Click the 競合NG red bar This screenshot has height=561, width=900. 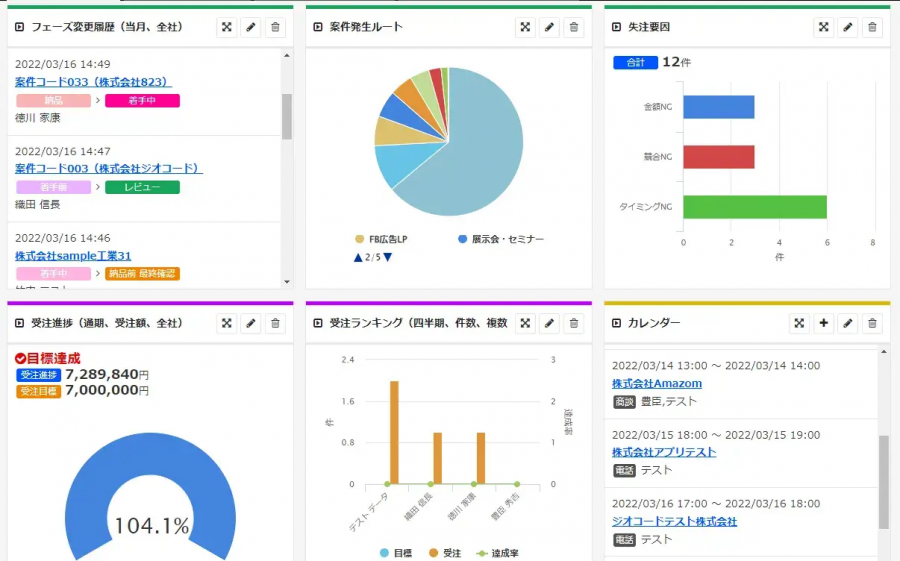pos(719,157)
